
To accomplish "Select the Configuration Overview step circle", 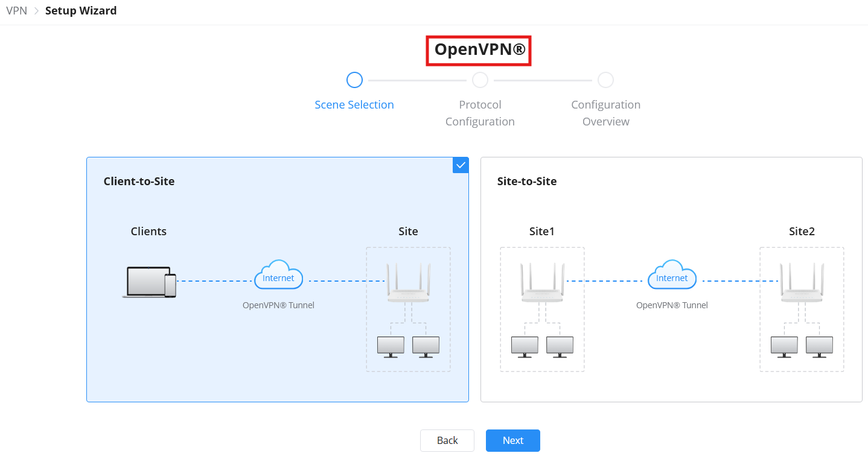I will click(605, 80).
